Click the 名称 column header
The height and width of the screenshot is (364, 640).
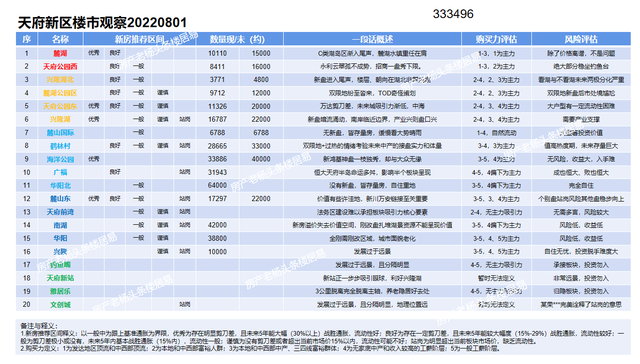(x=60, y=39)
